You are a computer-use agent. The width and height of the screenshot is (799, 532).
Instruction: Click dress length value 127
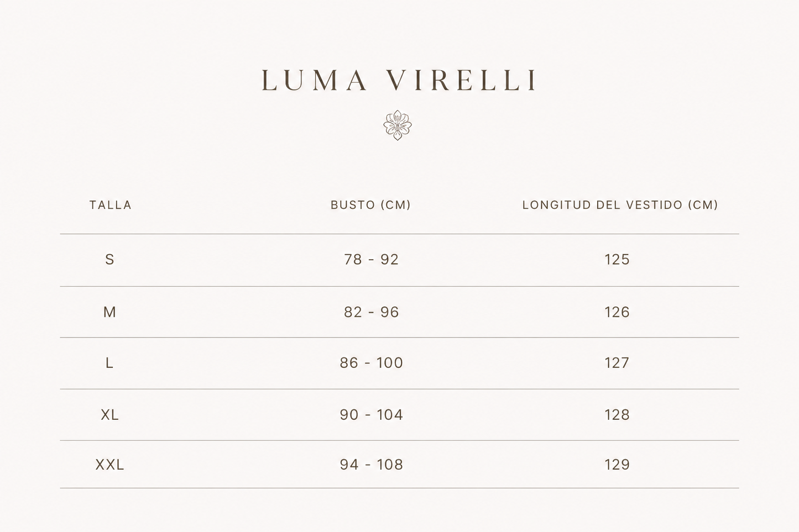click(x=617, y=363)
